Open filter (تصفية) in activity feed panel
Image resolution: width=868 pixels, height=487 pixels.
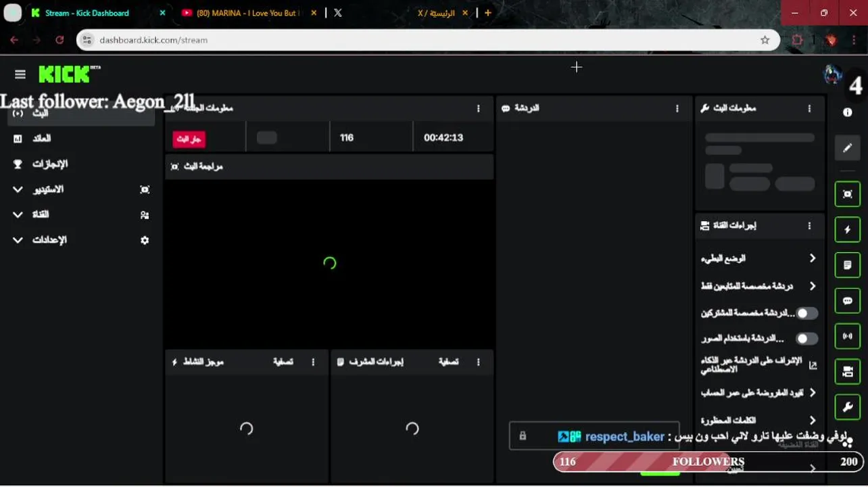click(283, 362)
